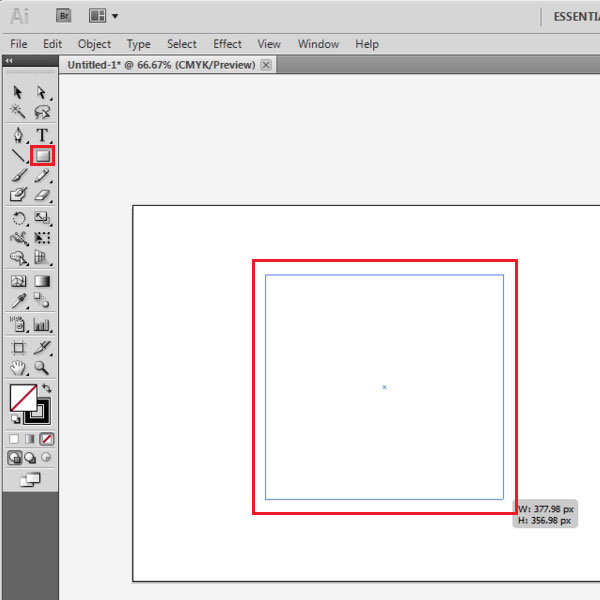Collapse the tools panel double arrow
The image size is (600, 600).
(9, 60)
